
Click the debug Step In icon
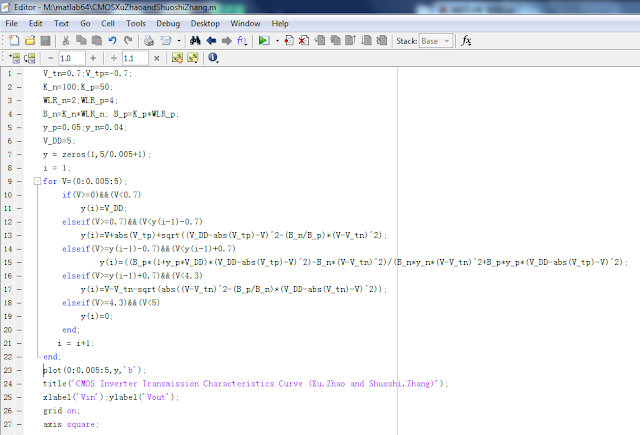pos(336,40)
